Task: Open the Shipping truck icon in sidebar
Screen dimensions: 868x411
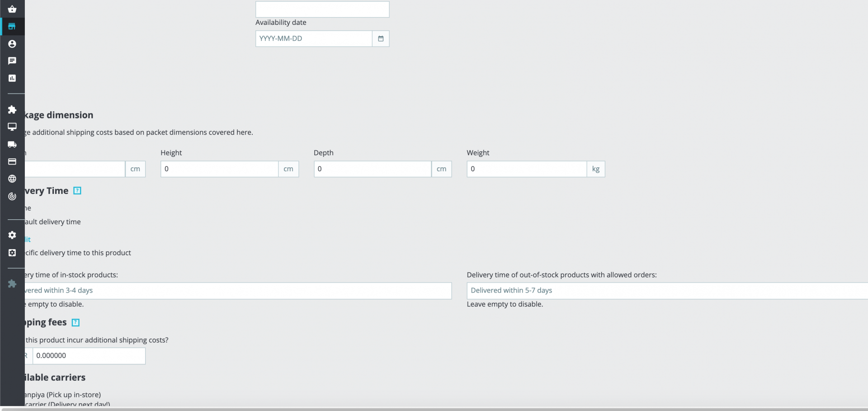Action: coord(12,144)
